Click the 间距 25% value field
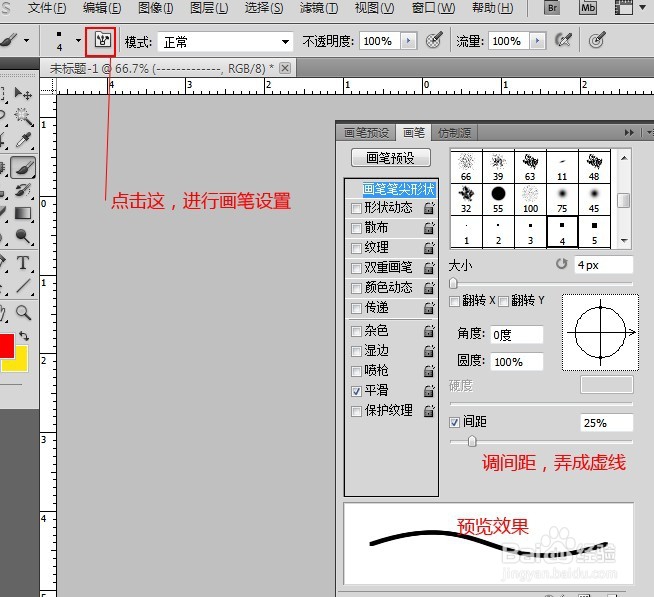 click(606, 423)
